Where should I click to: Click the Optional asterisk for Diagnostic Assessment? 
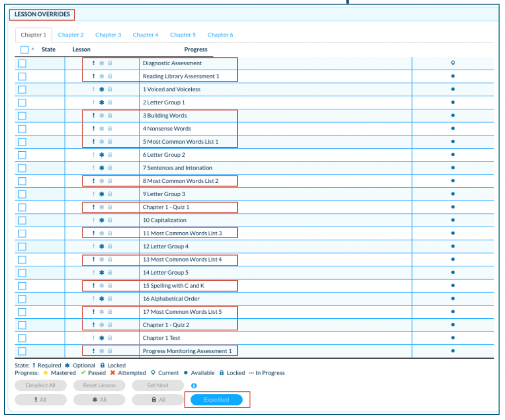102,63
